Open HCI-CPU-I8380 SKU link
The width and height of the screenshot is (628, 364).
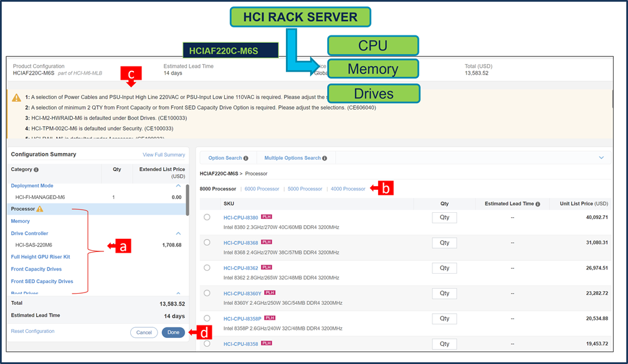(x=240, y=218)
